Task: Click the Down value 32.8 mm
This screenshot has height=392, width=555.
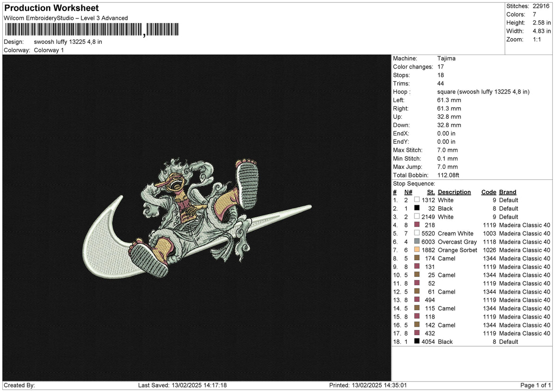Action: point(449,125)
